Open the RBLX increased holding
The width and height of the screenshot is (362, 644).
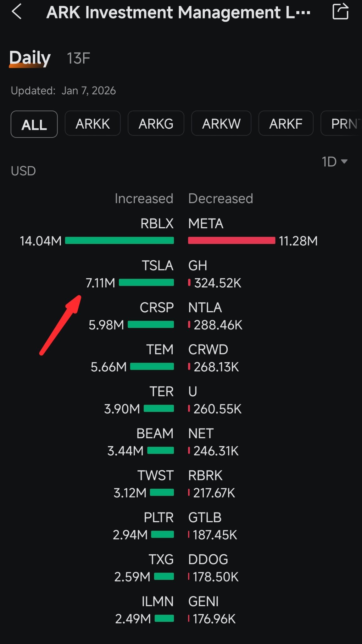157,224
